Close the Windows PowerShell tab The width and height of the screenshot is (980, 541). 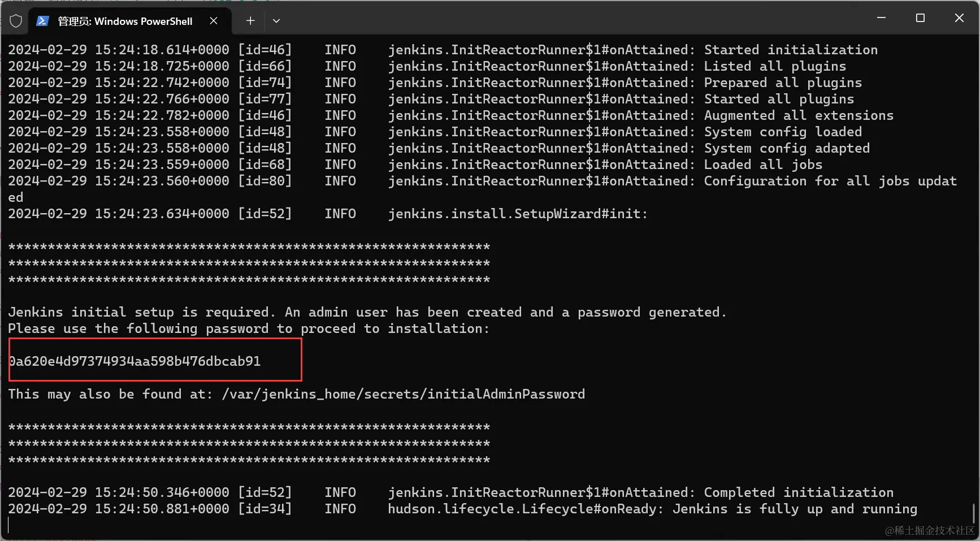(214, 20)
